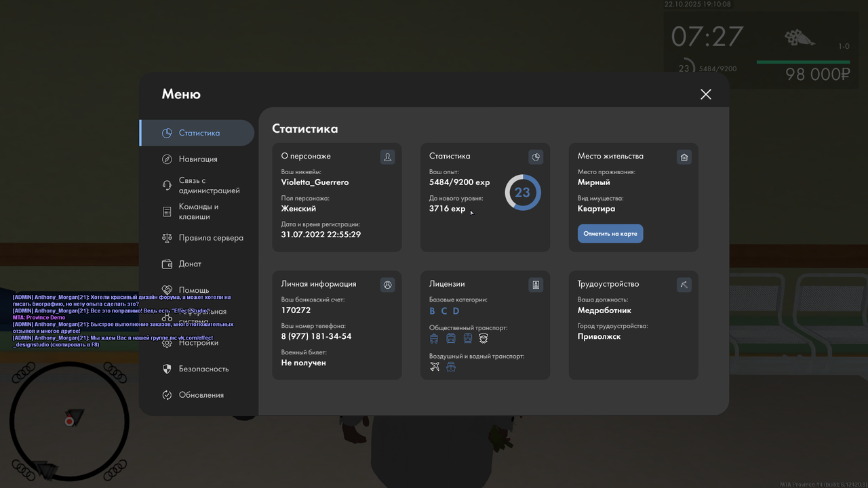
Task: Click the pie chart icon on Статистика card
Action: [x=536, y=157]
